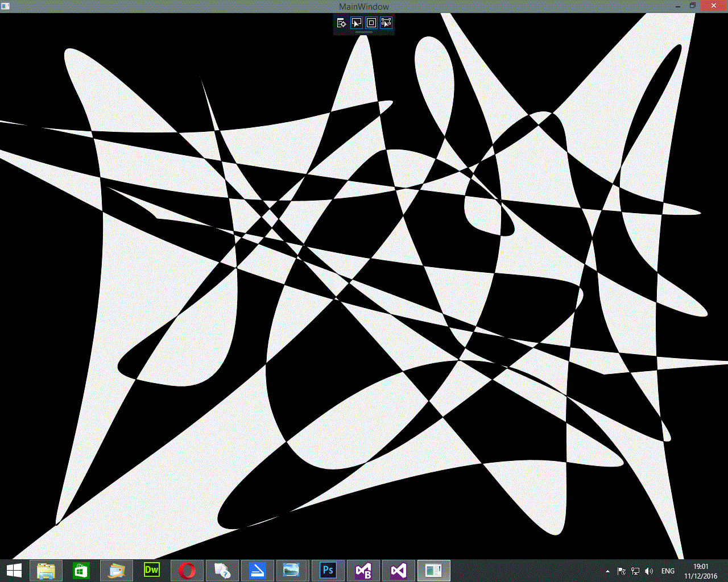This screenshot has height=582, width=728.
Task: Launch Windows Store from the taskbar
Action: coord(81,571)
